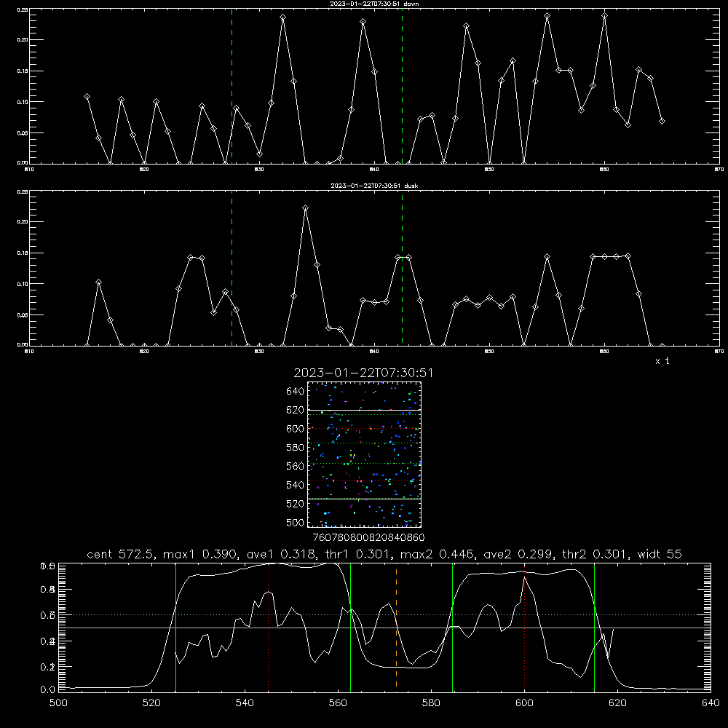Select the green vertical line near 563 in the bottom plot
Screen dimensions: 728x728
click(x=350, y=626)
